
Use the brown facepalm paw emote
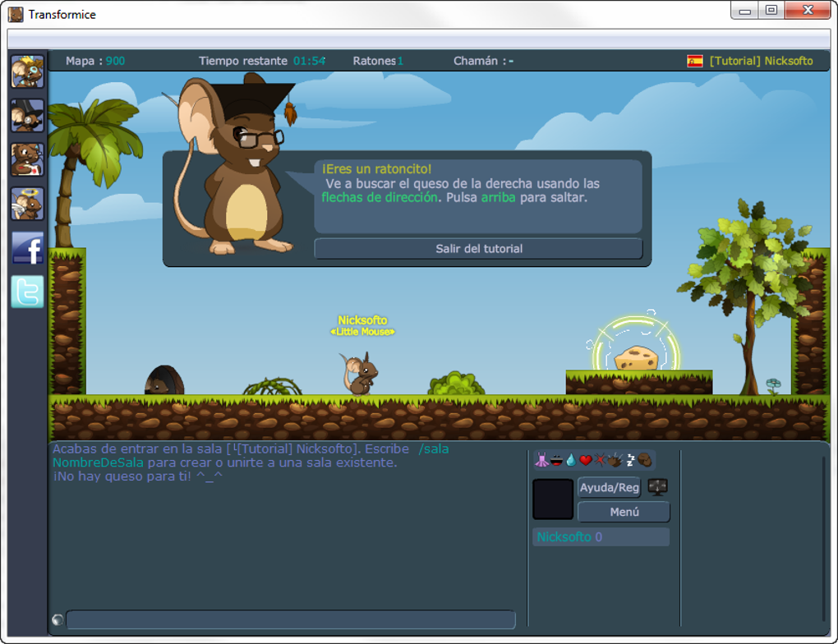645,460
